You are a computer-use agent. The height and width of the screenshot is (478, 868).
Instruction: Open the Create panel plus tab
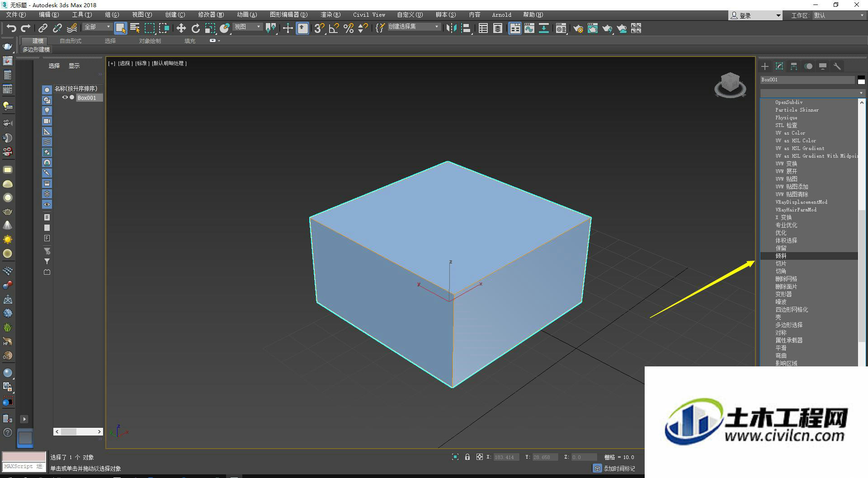point(765,66)
